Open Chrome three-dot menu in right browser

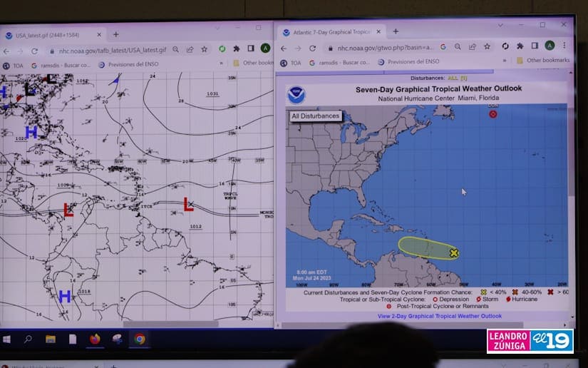(x=564, y=45)
